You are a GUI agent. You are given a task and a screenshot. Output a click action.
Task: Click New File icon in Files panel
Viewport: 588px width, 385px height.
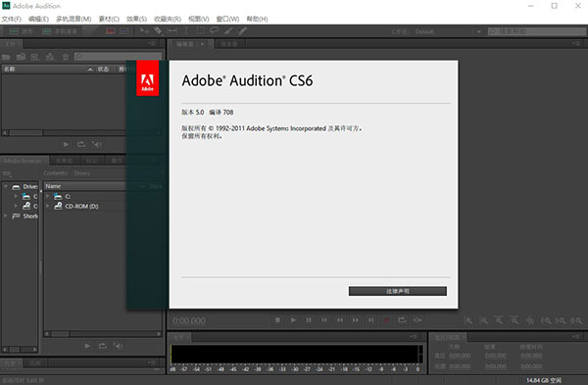[x=35, y=57]
